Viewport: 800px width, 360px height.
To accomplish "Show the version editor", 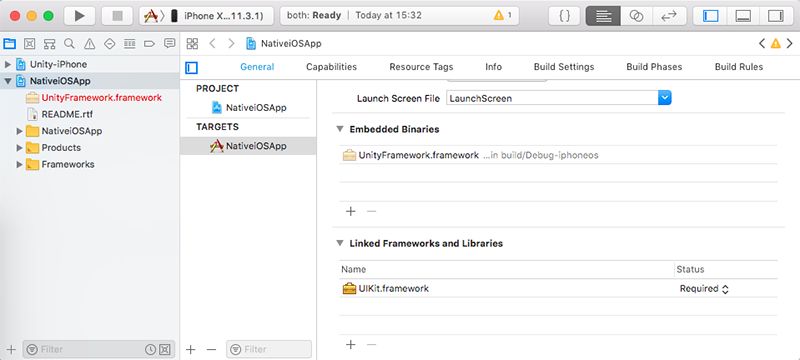I will [668, 16].
